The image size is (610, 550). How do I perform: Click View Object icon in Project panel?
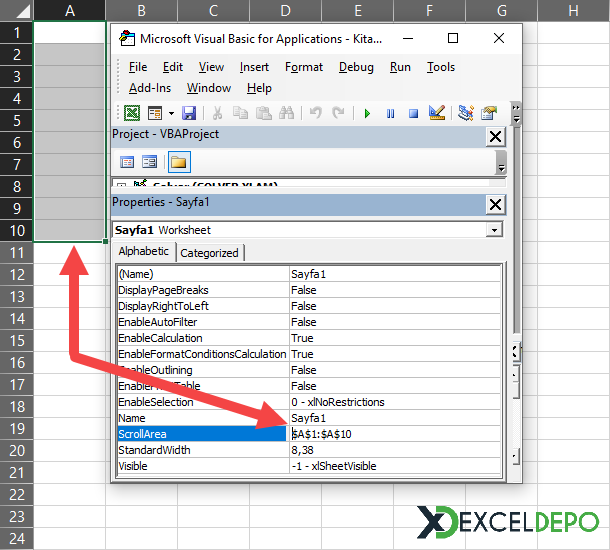coord(149,162)
